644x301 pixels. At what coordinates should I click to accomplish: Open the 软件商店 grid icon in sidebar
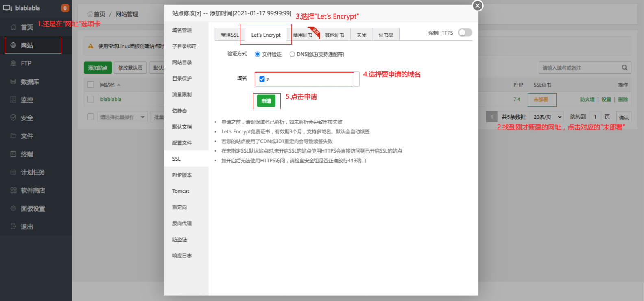coord(13,190)
